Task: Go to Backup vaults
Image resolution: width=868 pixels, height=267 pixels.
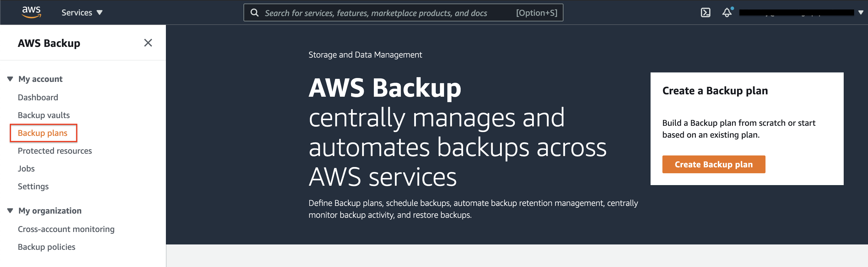Action: (x=44, y=115)
